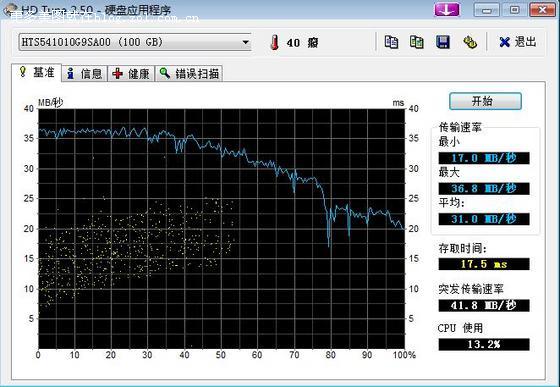Click the 13.2% CPU usage field
The height and width of the screenshot is (387, 560).
click(484, 345)
